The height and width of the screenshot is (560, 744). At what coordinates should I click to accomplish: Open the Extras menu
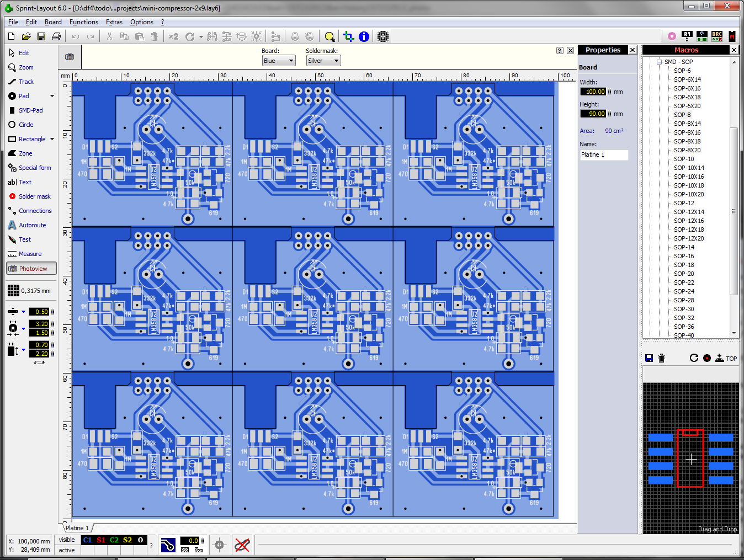(114, 22)
